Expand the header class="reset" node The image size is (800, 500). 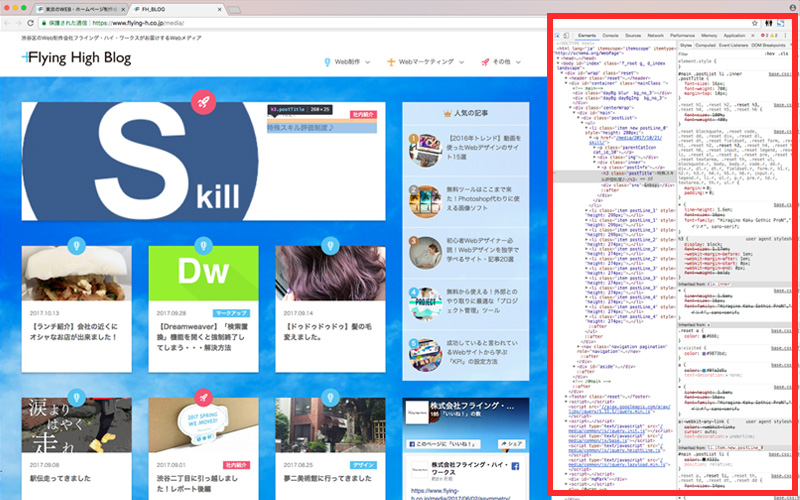pos(566,78)
